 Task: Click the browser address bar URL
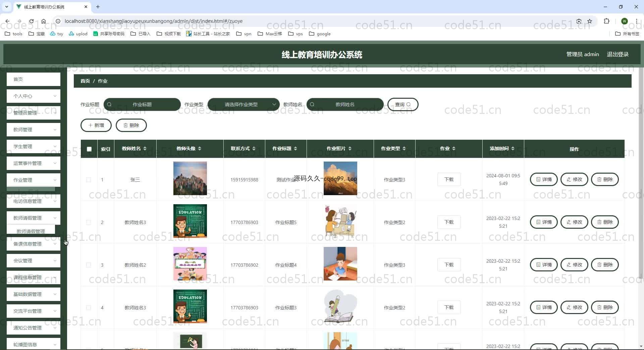pyautogui.click(x=154, y=21)
